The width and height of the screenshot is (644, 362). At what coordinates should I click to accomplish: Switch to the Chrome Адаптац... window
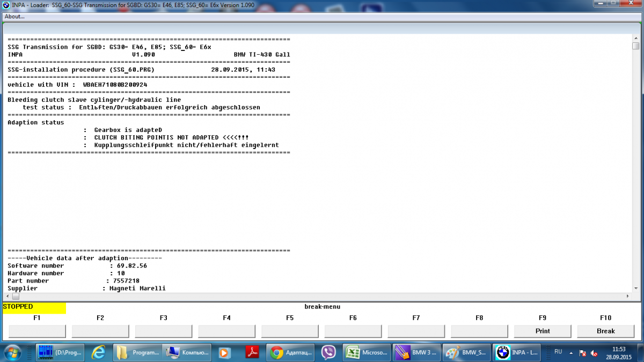click(x=290, y=353)
